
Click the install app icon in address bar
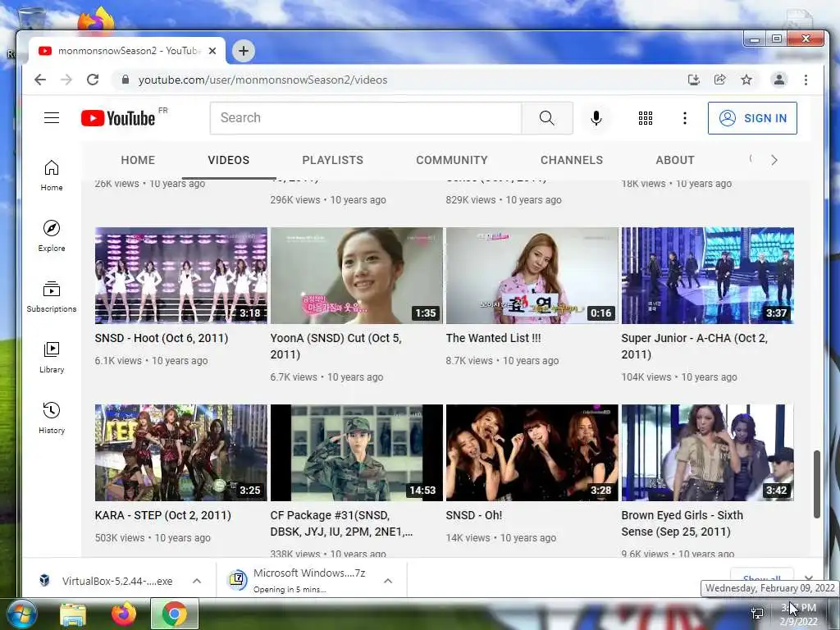(x=694, y=80)
